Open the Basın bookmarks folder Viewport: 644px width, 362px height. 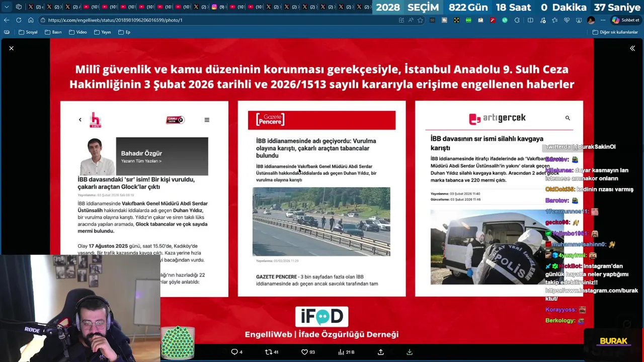tap(53, 32)
